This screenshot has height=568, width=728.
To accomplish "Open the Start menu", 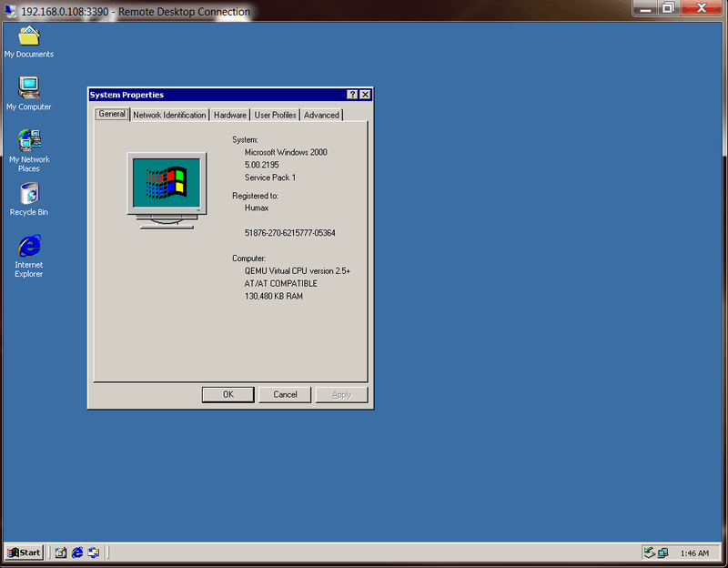I will coord(25,553).
